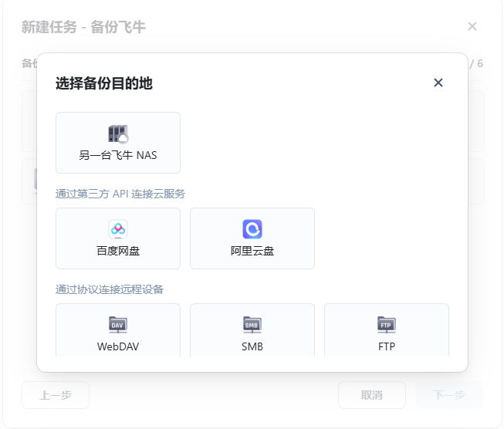Click the SMB label text

[x=252, y=346]
